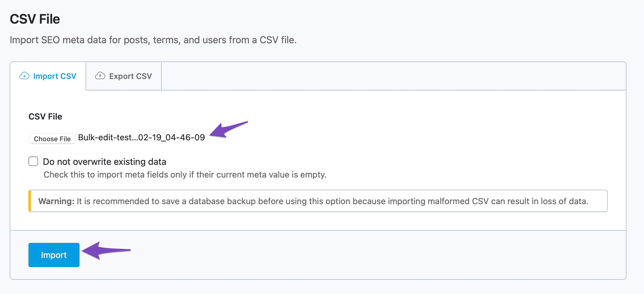
Task: Click the yellow accent bar of the warning box
Action: (30, 201)
